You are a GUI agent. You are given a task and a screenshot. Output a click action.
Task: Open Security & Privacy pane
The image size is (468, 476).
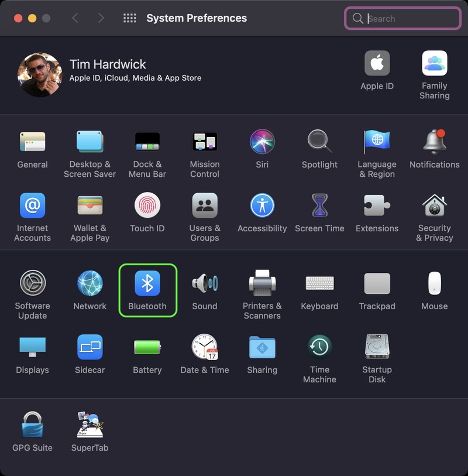tap(435, 206)
